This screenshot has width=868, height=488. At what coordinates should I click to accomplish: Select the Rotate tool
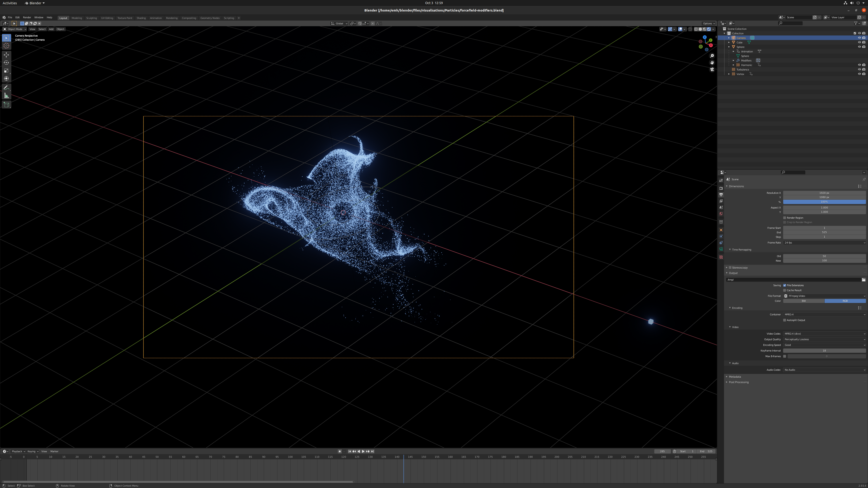coord(6,63)
